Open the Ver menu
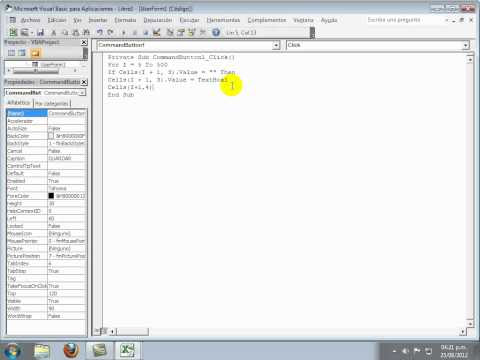 tap(77, 20)
